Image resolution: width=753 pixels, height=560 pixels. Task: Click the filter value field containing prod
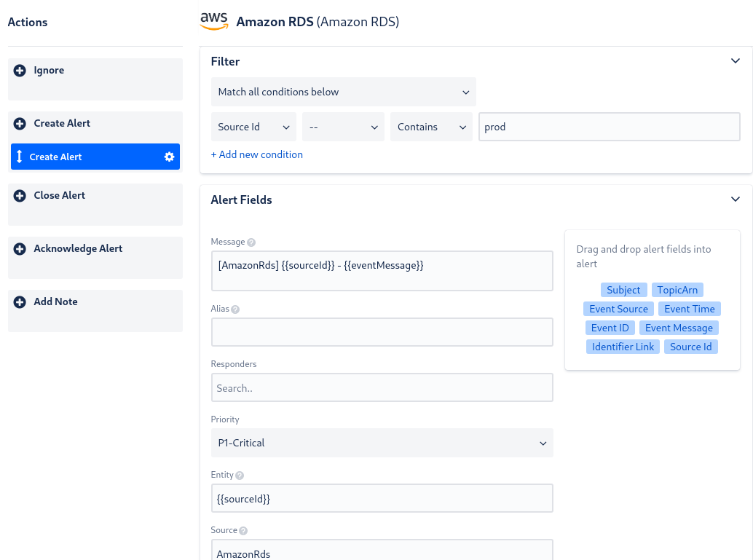click(609, 127)
